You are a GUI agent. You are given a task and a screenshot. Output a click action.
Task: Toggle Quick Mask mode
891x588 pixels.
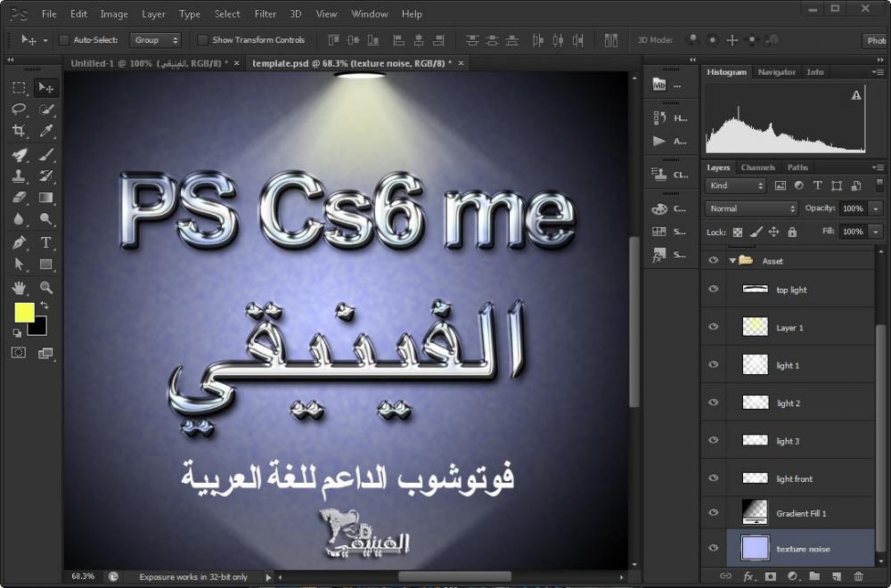(19, 353)
